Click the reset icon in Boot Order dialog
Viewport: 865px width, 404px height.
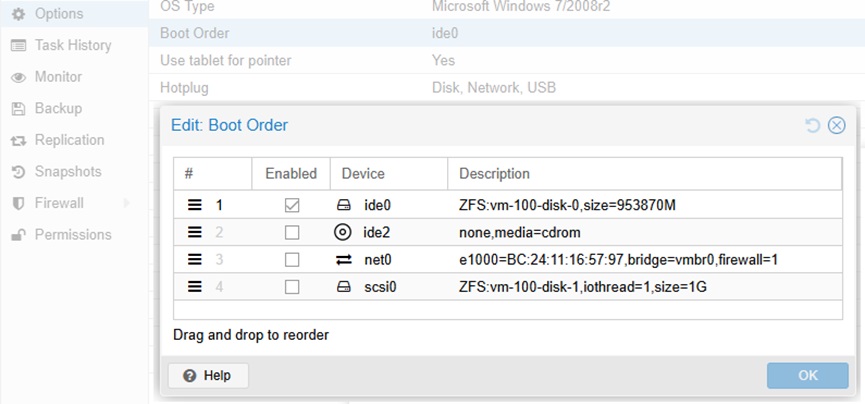pyautogui.click(x=813, y=126)
